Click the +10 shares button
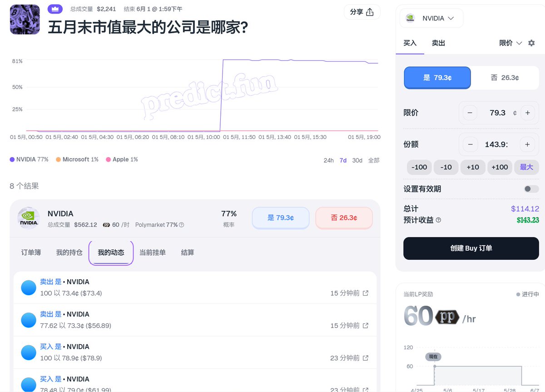 (x=473, y=167)
